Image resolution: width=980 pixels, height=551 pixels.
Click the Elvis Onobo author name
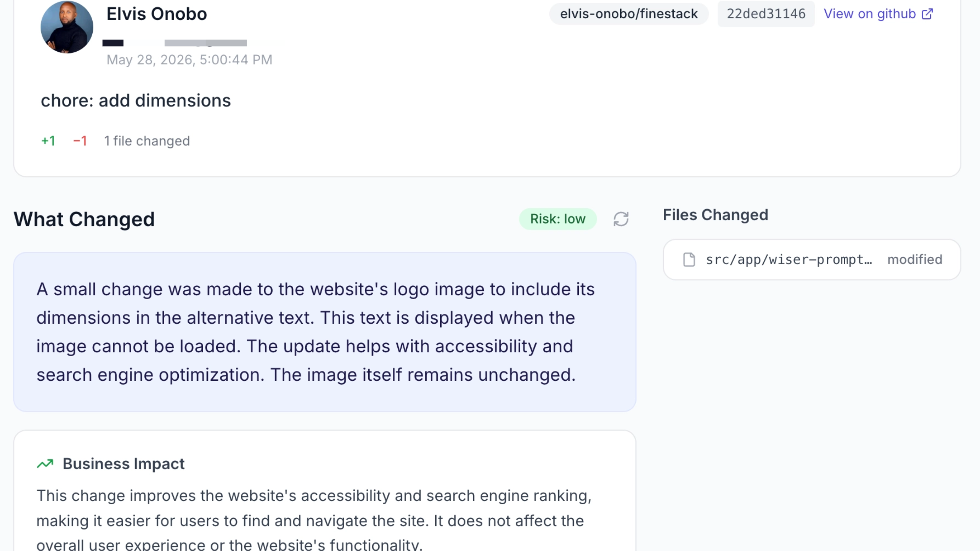(157, 14)
